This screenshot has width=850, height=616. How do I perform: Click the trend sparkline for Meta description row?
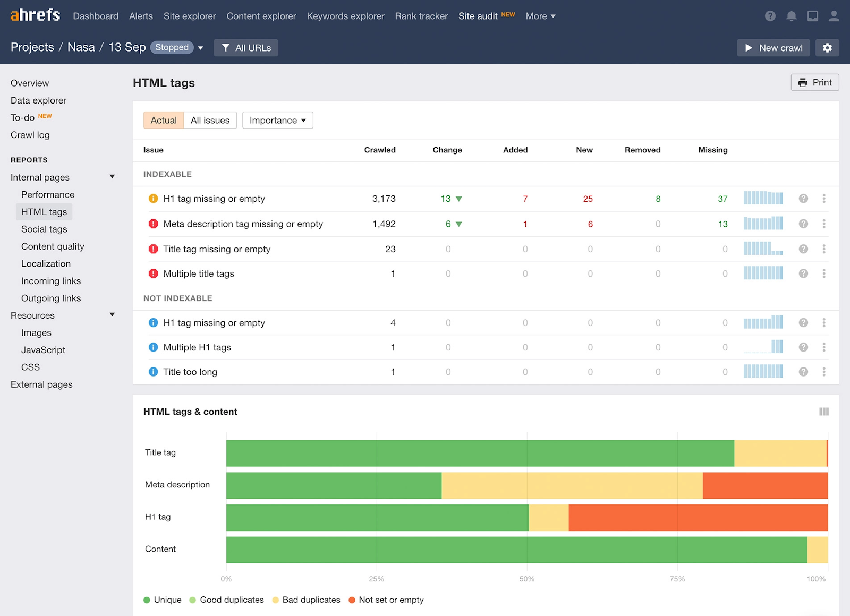(763, 224)
